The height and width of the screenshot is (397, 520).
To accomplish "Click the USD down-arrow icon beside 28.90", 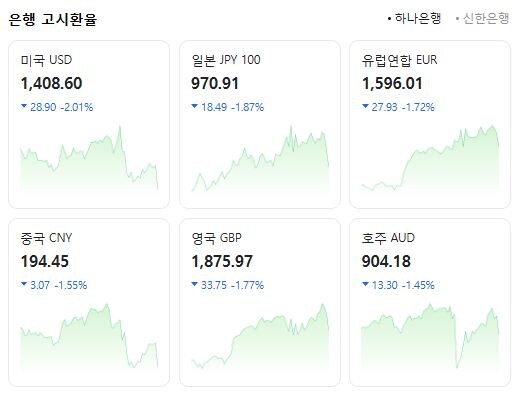I will 24,106.
